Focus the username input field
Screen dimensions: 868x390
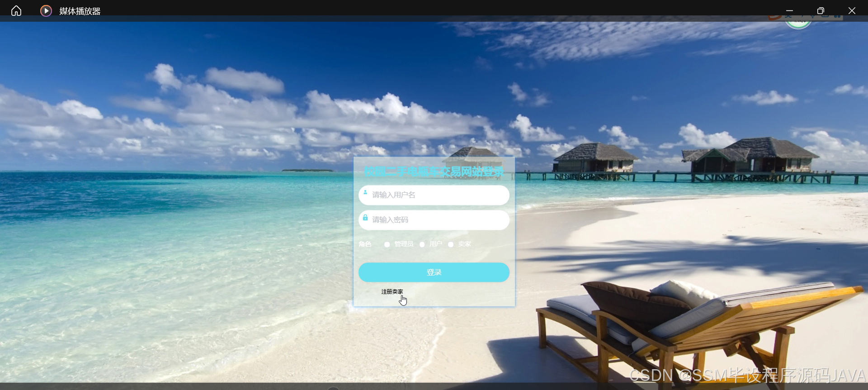coord(434,195)
